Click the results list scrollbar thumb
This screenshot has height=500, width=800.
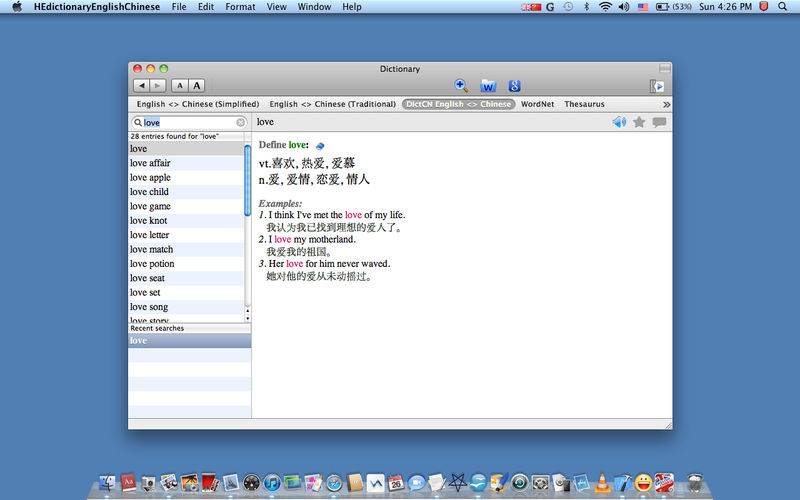[x=247, y=180]
